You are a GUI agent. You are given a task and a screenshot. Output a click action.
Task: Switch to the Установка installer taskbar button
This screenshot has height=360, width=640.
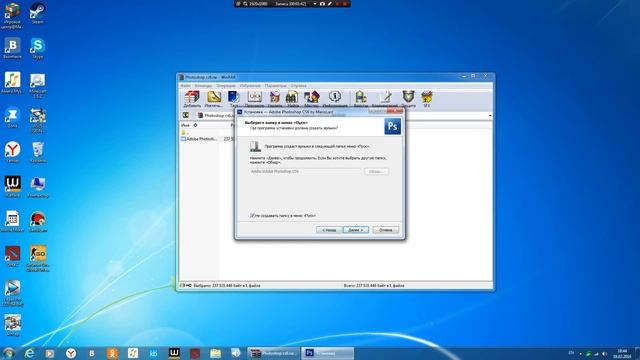pos(327,353)
